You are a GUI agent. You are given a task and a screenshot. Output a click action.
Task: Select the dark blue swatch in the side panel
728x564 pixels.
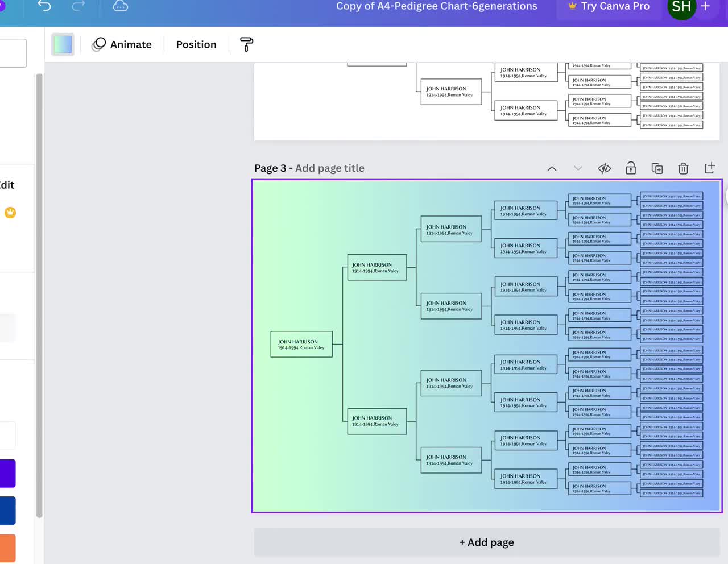coord(7,511)
